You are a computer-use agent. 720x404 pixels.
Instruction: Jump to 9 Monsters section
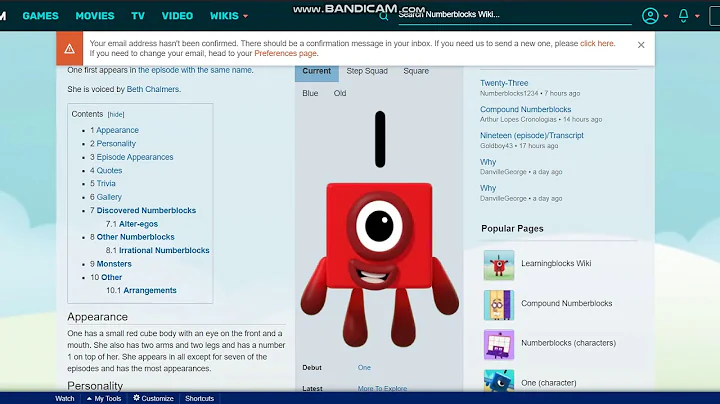(111, 264)
